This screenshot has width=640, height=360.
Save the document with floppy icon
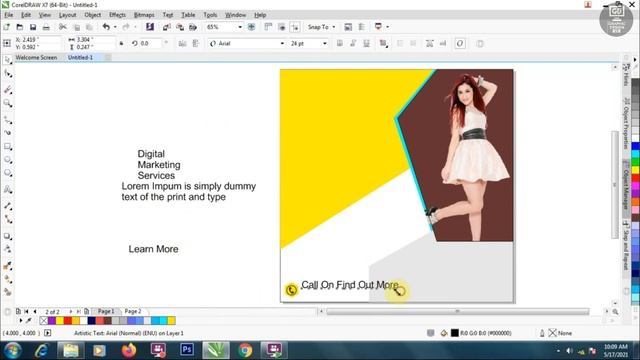(33, 27)
